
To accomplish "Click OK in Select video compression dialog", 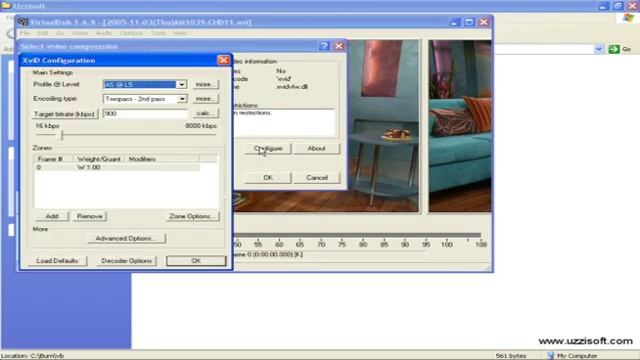I will 268,178.
